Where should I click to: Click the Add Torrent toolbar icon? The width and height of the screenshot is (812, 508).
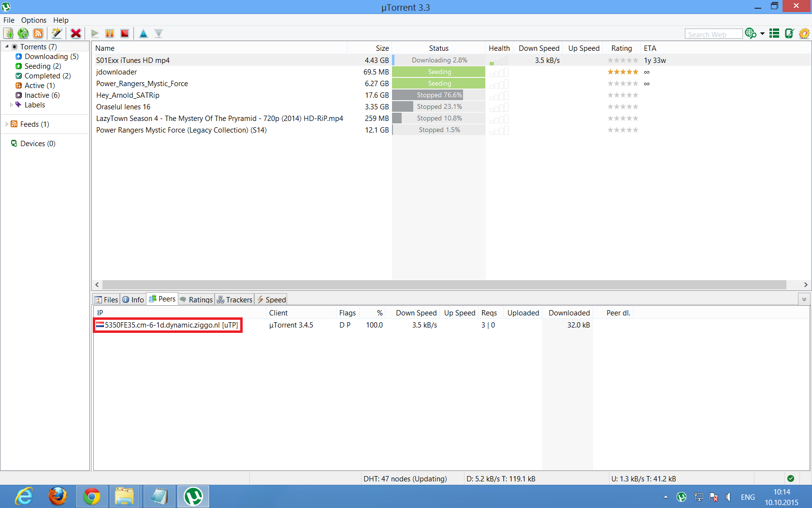click(8, 33)
